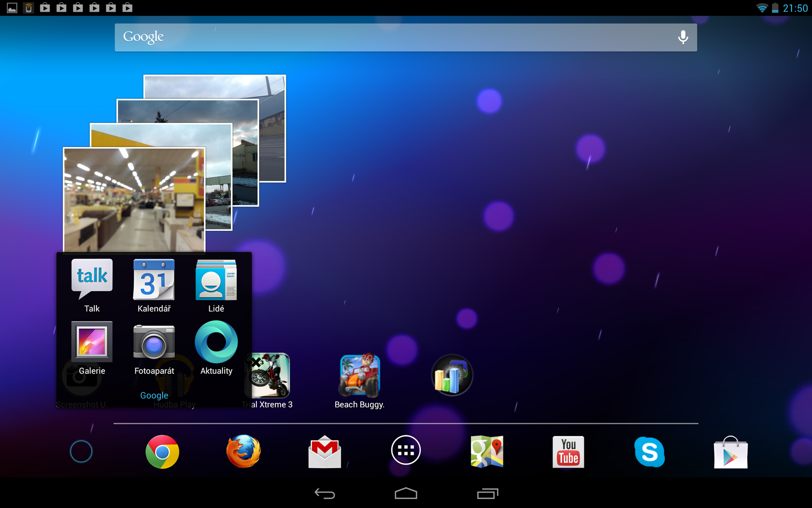Viewport: 812px width, 508px height.
Task: Launch Firefox from the dock
Action: [243, 452]
